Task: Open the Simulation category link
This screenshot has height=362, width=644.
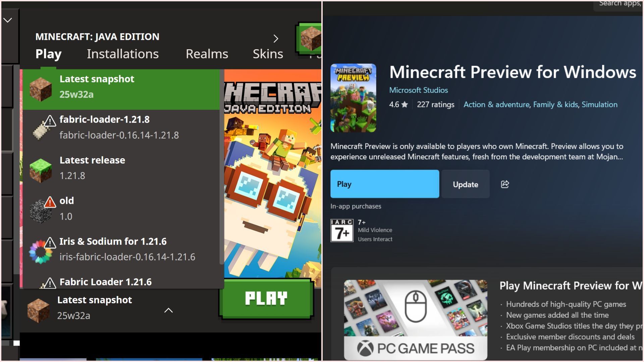Action: [x=599, y=105]
